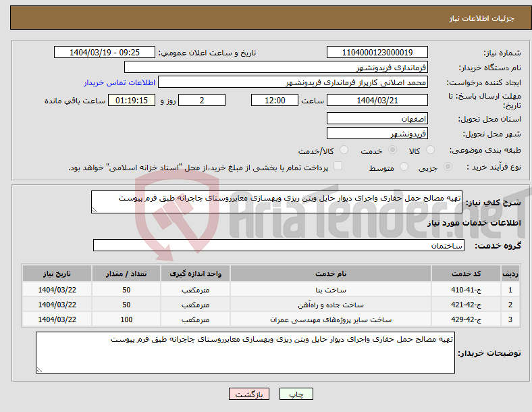Click the بازگشت back button
The height and width of the screenshot is (412, 532).
click(x=249, y=394)
